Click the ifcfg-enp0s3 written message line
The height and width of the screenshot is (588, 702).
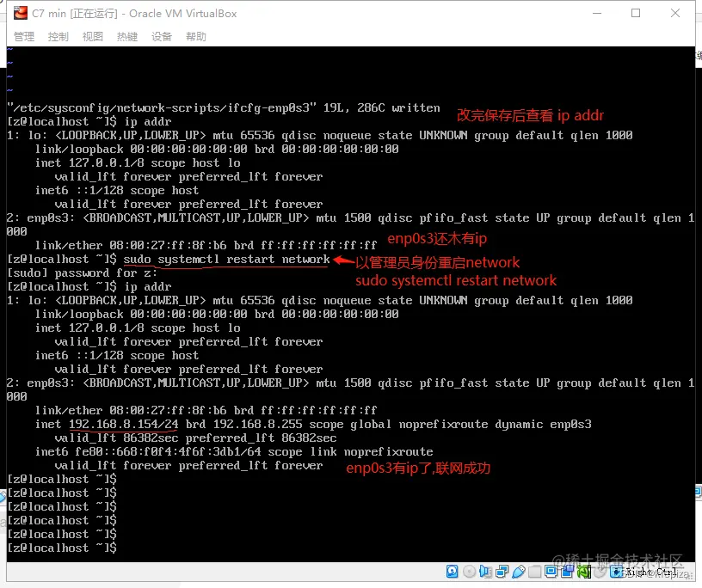[x=224, y=107]
